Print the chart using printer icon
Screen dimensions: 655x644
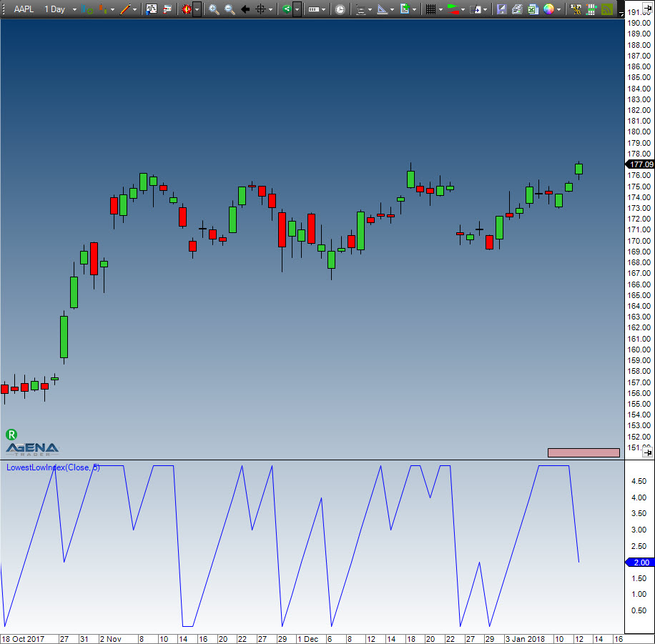517,9
